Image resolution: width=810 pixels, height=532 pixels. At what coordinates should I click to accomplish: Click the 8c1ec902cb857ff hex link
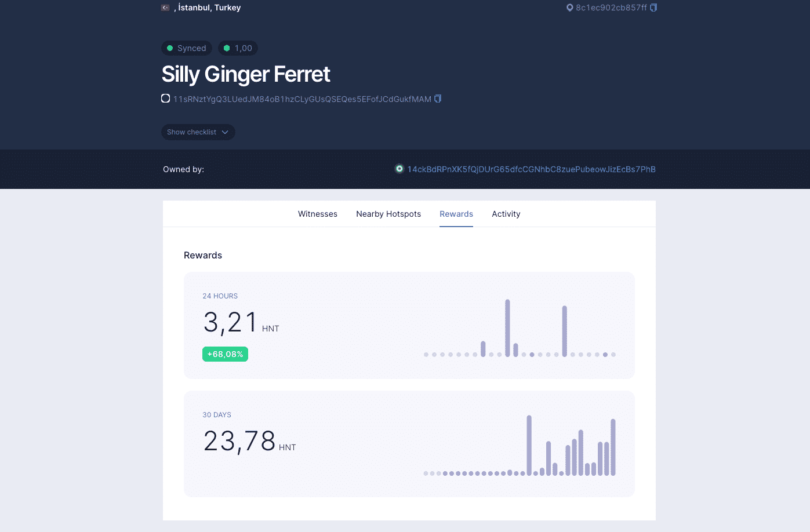pyautogui.click(x=611, y=8)
